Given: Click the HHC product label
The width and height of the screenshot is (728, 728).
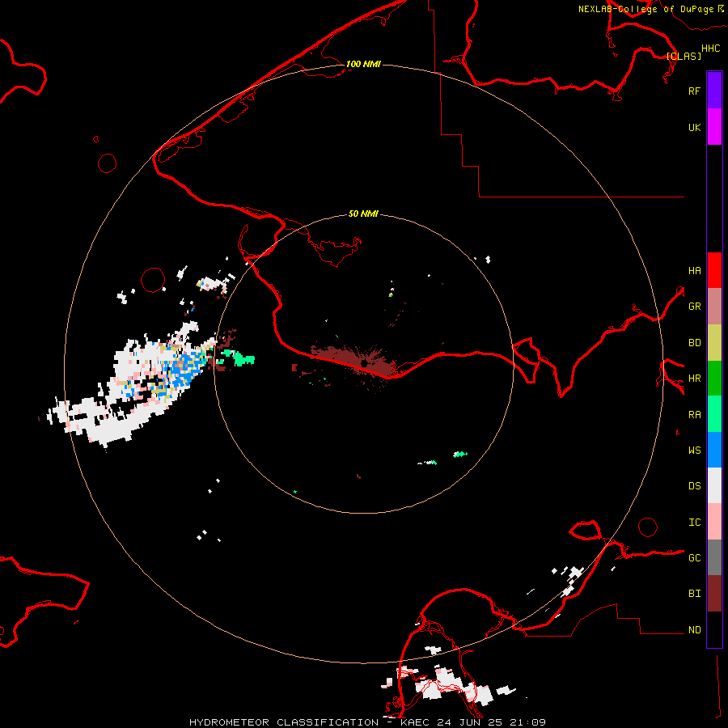Looking at the screenshot, I should point(710,49).
